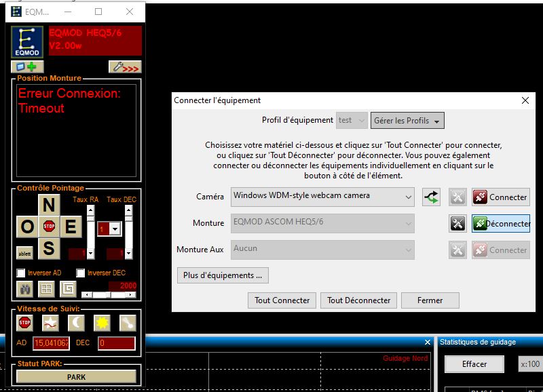Open Plus d'équipements options

(223, 275)
